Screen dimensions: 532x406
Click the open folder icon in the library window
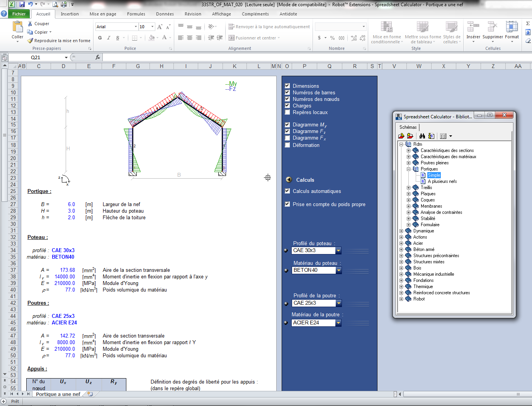(x=401, y=136)
